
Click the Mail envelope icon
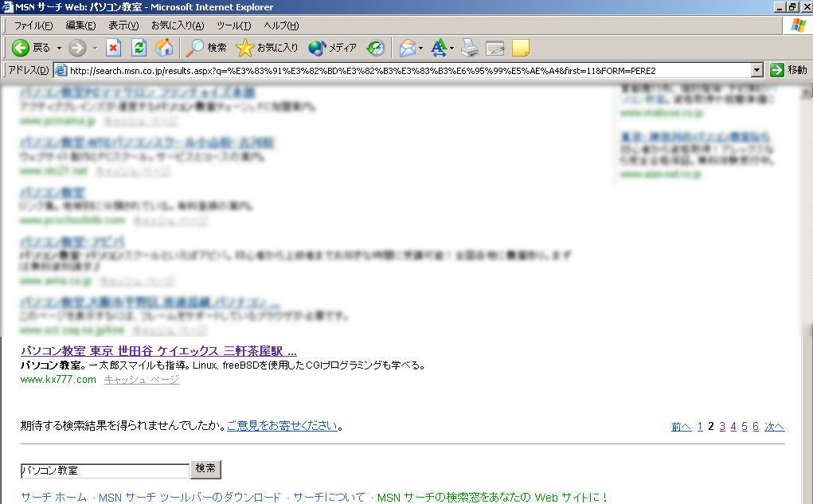[407, 48]
